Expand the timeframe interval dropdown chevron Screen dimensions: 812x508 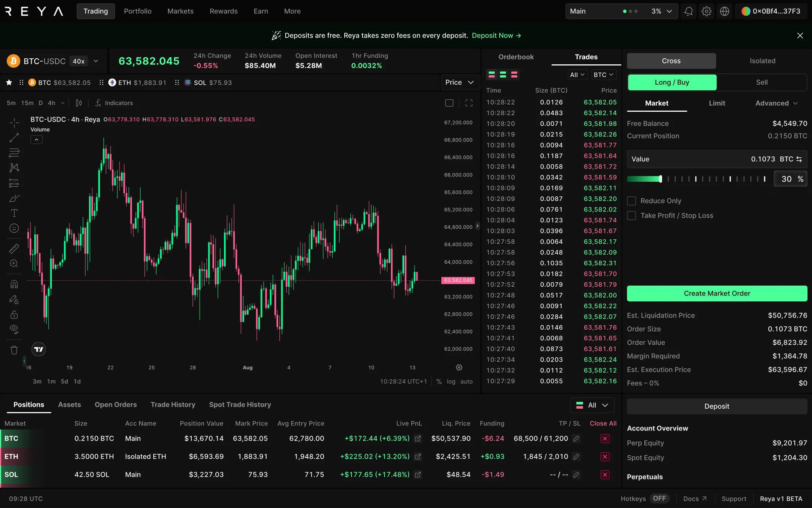click(x=62, y=103)
